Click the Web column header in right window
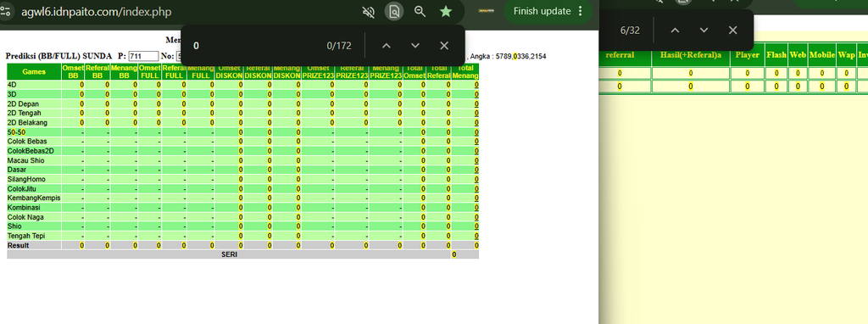Viewport: 868px width, 324px height. (x=798, y=55)
